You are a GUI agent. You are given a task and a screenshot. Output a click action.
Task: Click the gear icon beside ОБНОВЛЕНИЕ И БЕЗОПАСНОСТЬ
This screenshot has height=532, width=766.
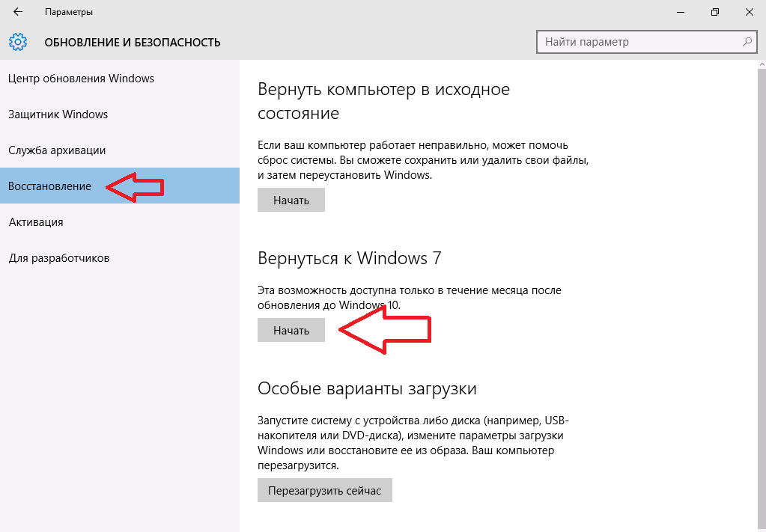point(18,42)
